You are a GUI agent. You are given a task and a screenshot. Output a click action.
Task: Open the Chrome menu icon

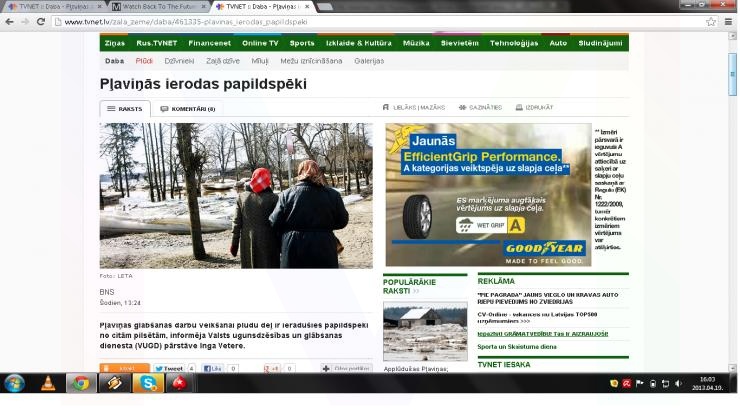click(x=729, y=21)
